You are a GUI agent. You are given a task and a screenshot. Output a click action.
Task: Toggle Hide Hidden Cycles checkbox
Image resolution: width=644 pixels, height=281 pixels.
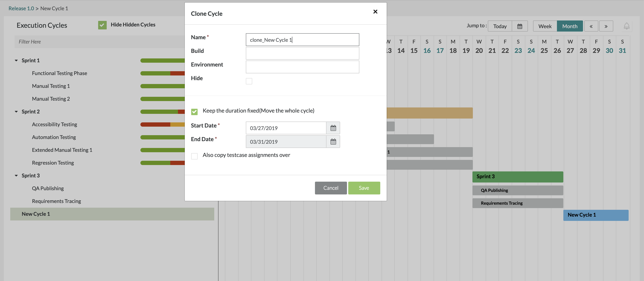point(102,25)
